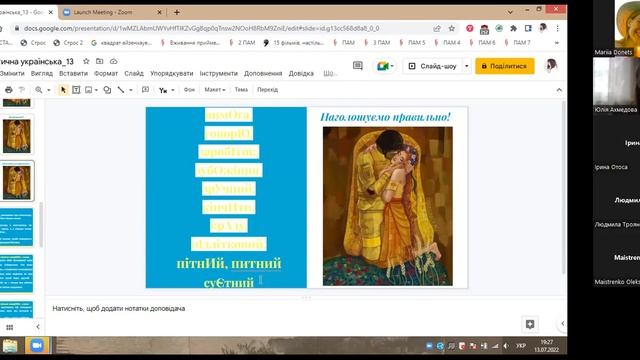The height and width of the screenshot is (360, 640).
Task: Open the Chrome side panel icon
Action: [x=528, y=29]
